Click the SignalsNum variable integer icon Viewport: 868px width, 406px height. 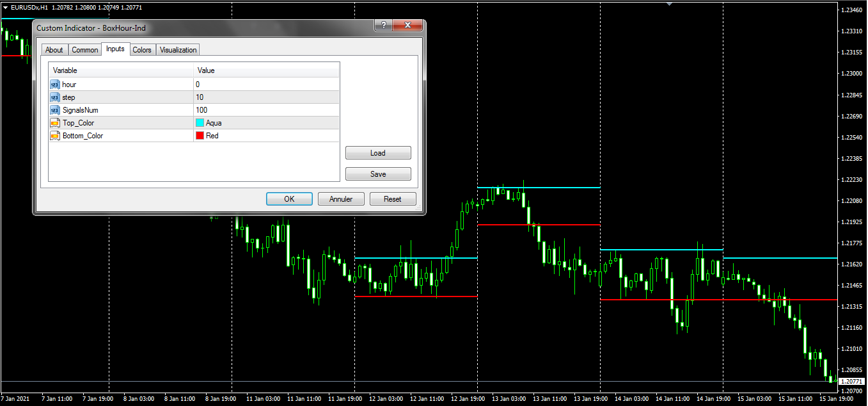tap(54, 110)
